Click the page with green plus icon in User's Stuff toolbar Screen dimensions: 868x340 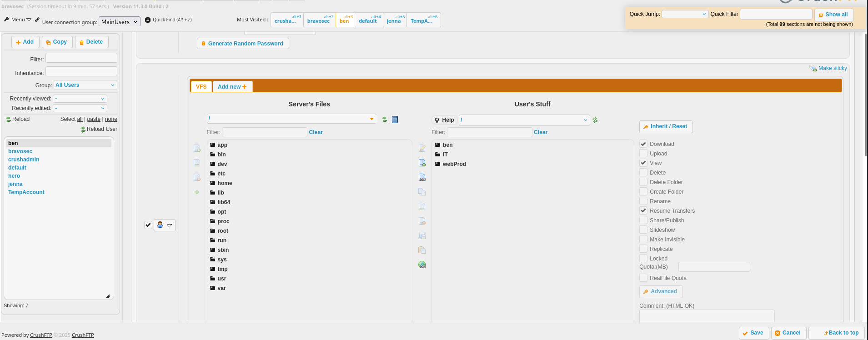pos(422,163)
